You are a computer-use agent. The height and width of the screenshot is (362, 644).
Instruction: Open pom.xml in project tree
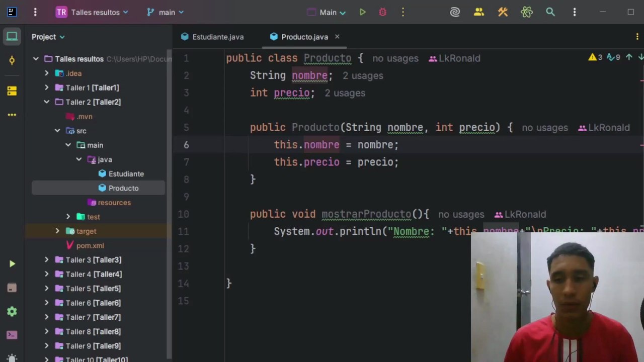pyautogui.click(x=85, y=245)
